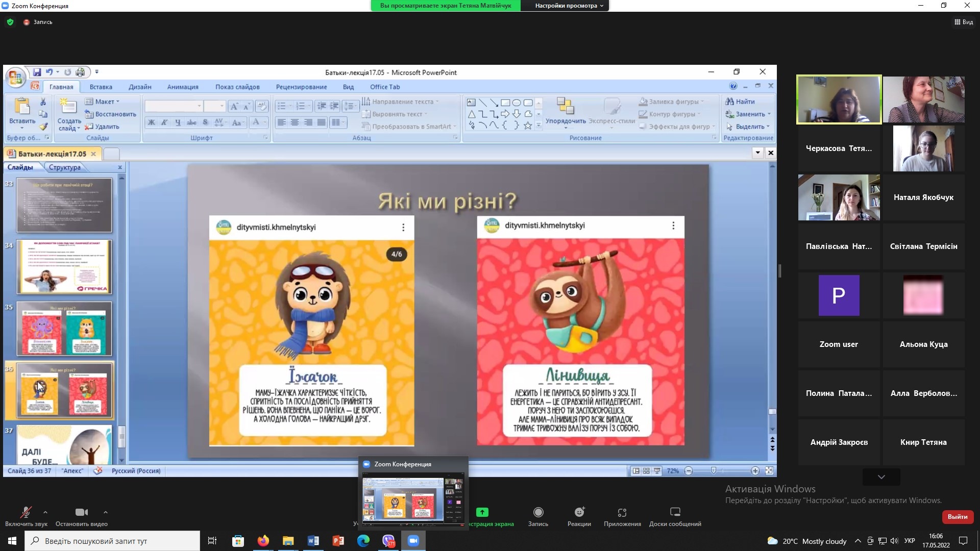
Task: Click Найти in the editing group
Action: (x=740, y=102)
